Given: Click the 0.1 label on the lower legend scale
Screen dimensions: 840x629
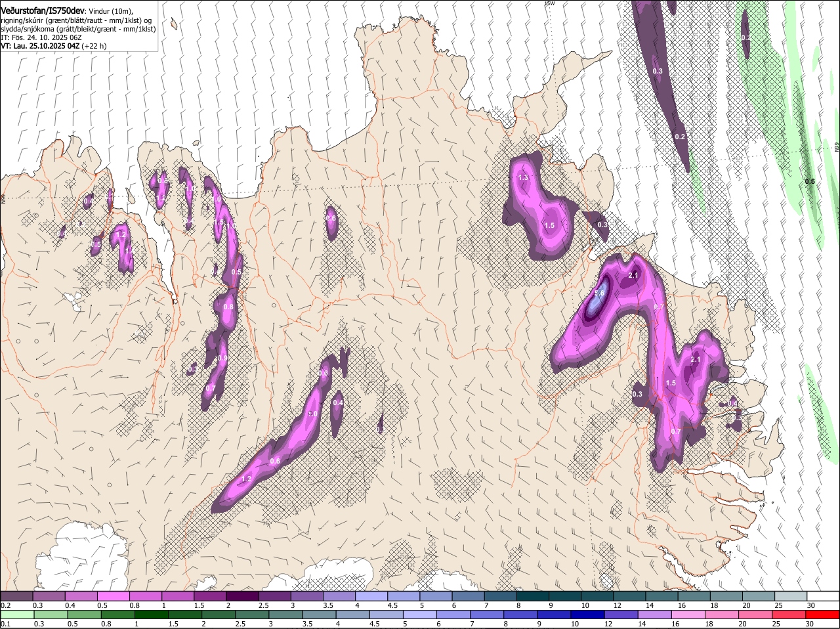Looking at the screenshot, I should [x=5, y=624].
